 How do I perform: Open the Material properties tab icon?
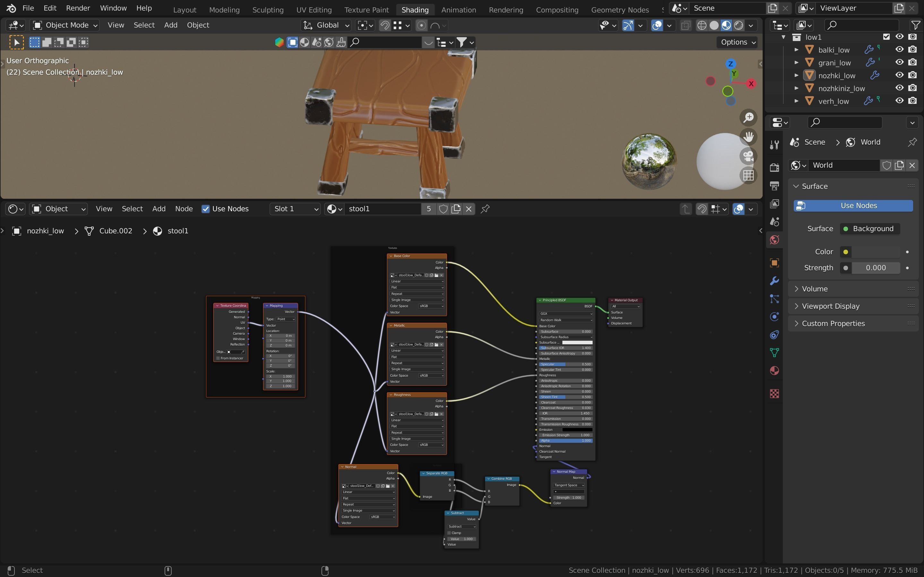pyautogui.click(x=774, y=371)
